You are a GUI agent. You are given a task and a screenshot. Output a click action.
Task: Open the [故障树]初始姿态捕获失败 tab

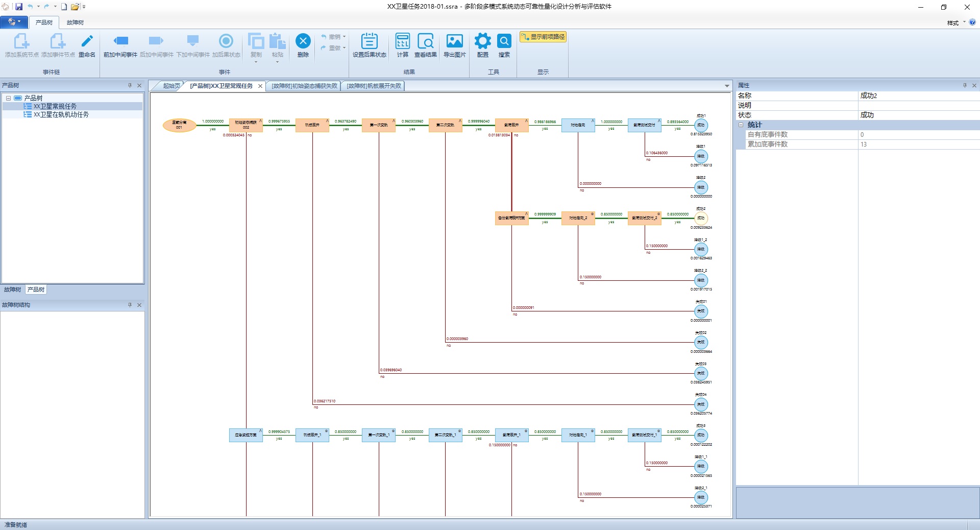(x=304, y=86)
